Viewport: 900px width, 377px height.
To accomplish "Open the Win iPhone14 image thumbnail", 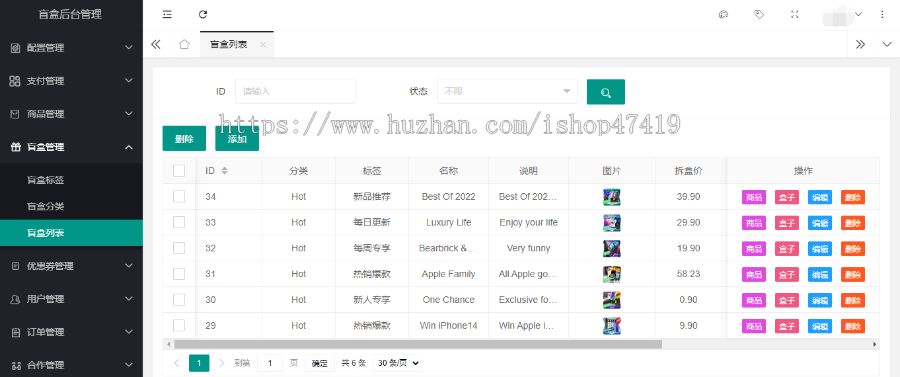I will coord(612,326).
